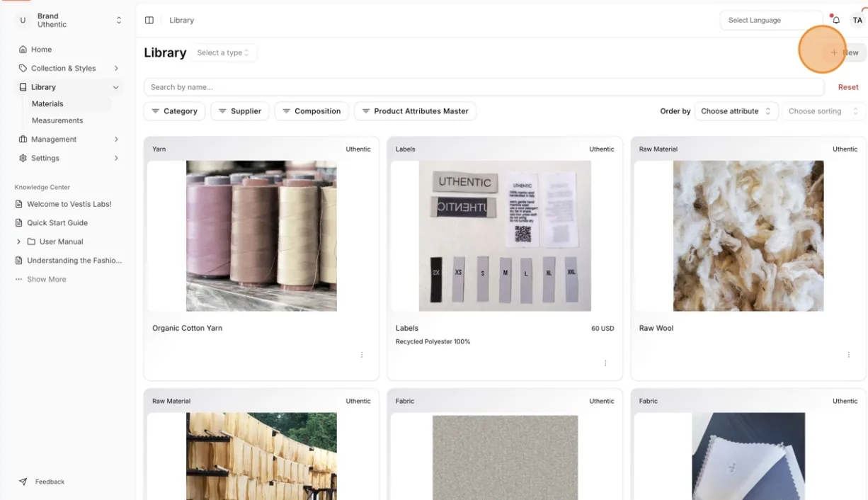Click the '60 USD' price text
The height and width of the screenshot is (500, 868).
(603, 328)
